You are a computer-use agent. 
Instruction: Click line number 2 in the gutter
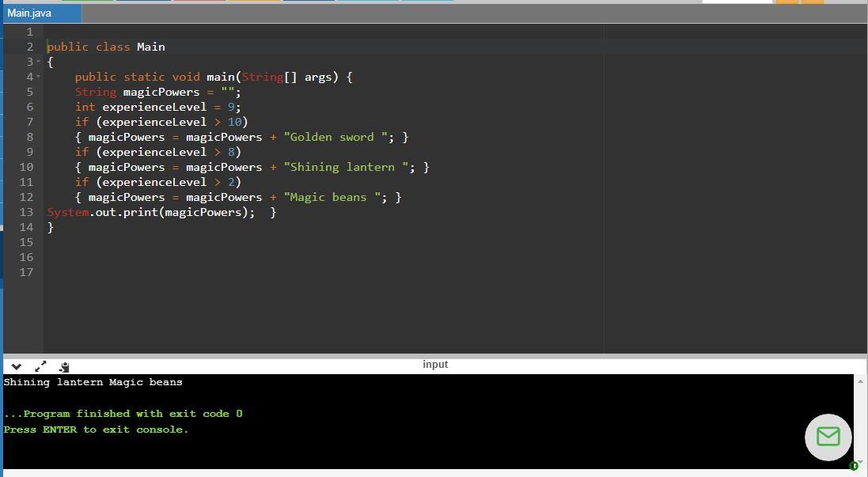pos(30,47)
